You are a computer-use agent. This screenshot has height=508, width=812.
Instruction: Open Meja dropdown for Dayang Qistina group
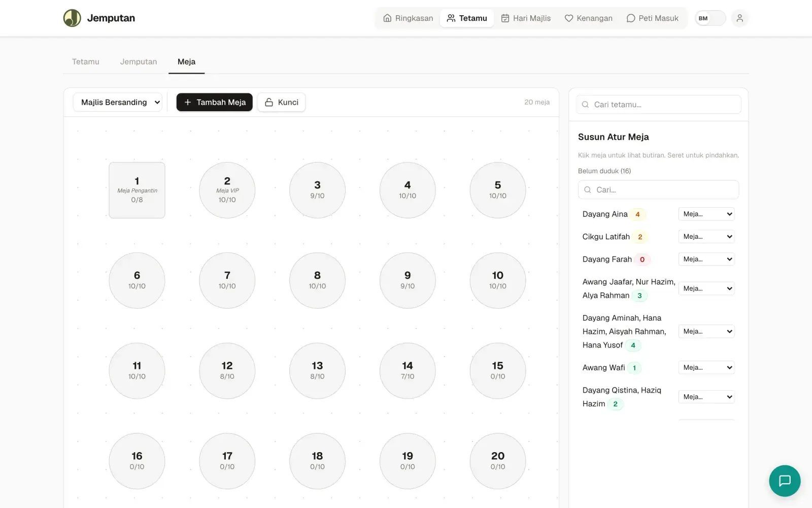click(706, 397)
